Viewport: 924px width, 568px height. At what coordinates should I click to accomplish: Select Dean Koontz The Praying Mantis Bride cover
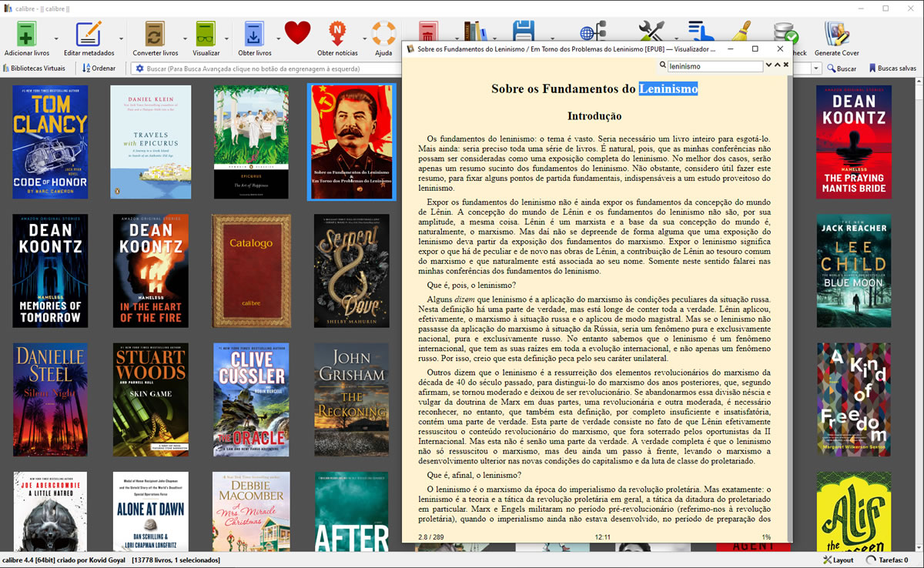pyautogui.click(x=854, y=142)
